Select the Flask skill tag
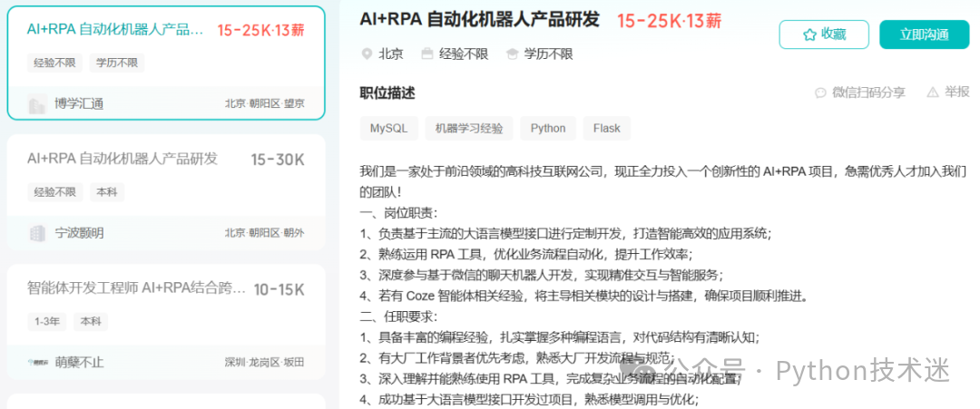 pyautogui.click(x=607, y=129)
